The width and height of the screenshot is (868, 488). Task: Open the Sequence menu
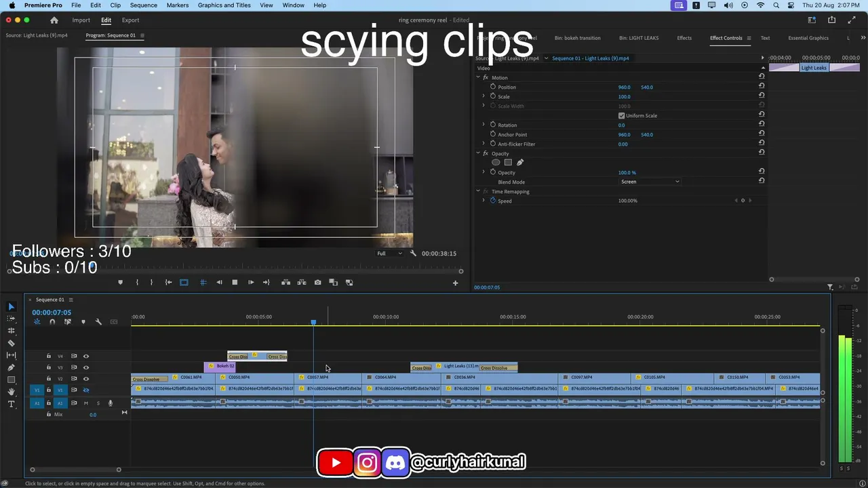144,5
